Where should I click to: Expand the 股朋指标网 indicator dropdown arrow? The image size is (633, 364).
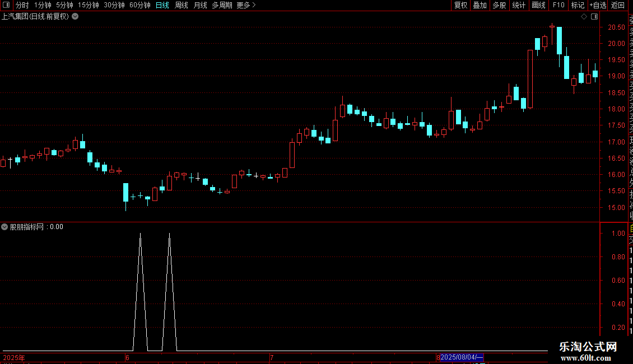coord(4,227)
